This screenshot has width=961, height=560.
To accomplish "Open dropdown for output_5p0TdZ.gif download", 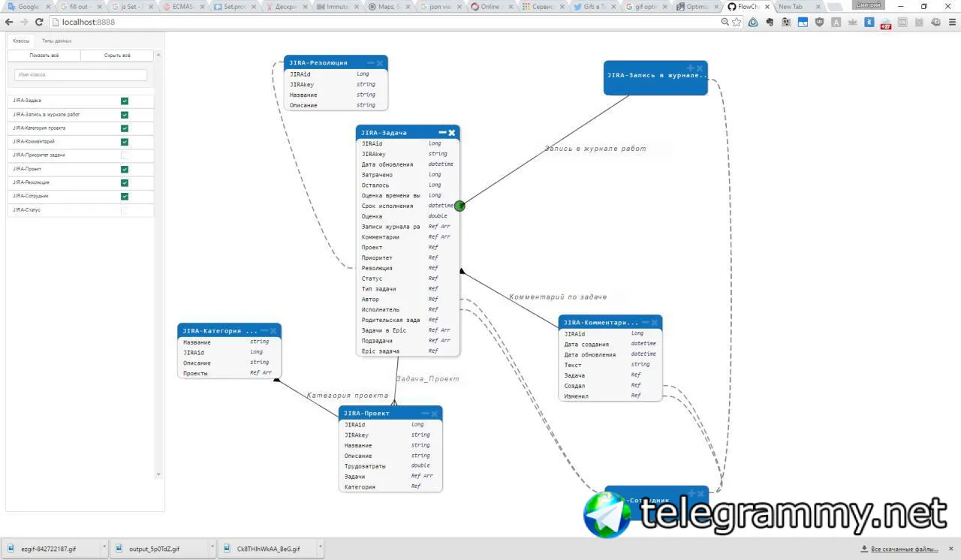I will click(212, 549).
